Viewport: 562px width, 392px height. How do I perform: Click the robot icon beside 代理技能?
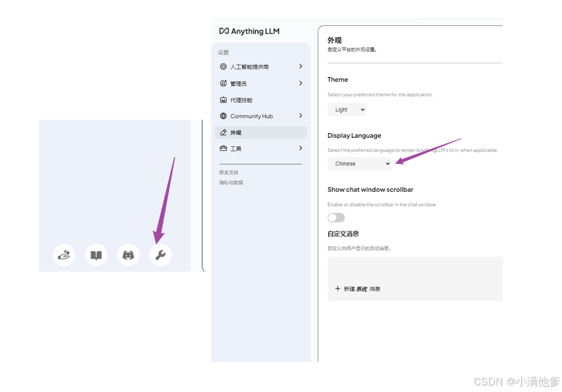tap(223, 100)
